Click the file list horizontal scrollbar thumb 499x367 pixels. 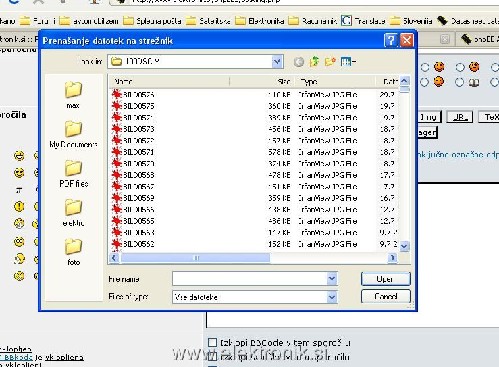click(196, 258)
